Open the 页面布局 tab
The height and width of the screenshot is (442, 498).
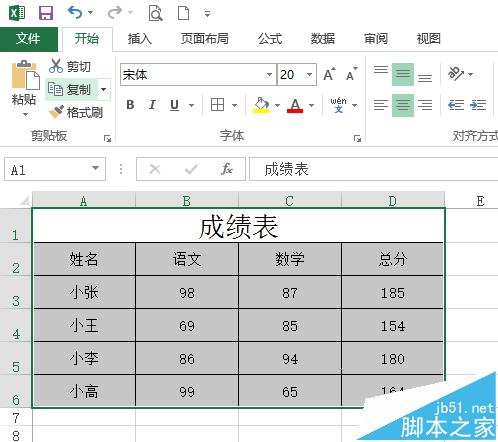click(x=205, y=39)
